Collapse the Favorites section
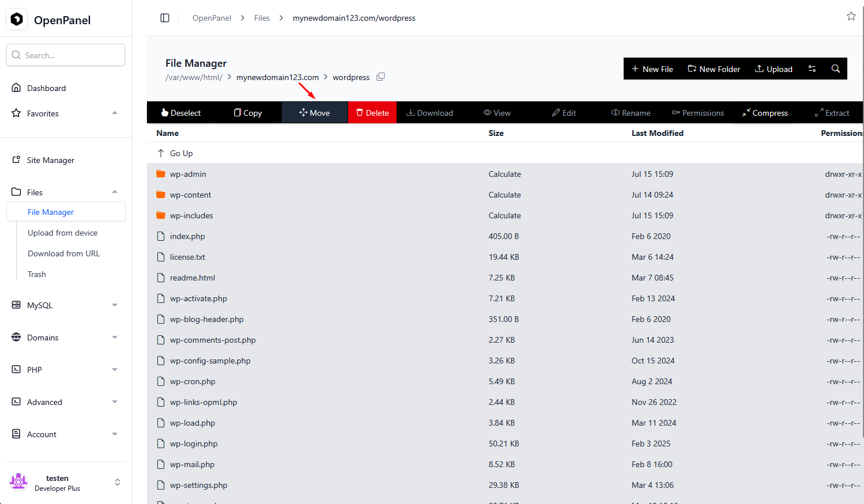 pyautogui.click(x=115, y=113)
